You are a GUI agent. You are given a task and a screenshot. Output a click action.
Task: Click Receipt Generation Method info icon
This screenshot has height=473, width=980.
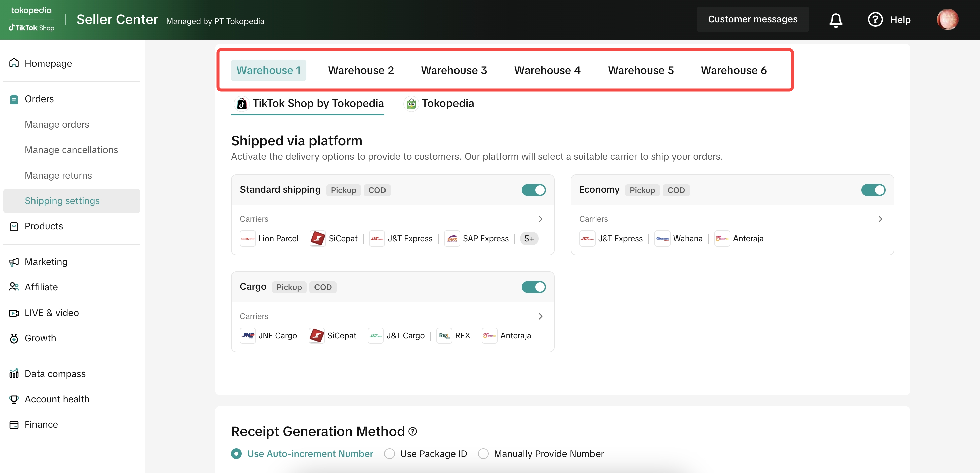click(412, 431)
